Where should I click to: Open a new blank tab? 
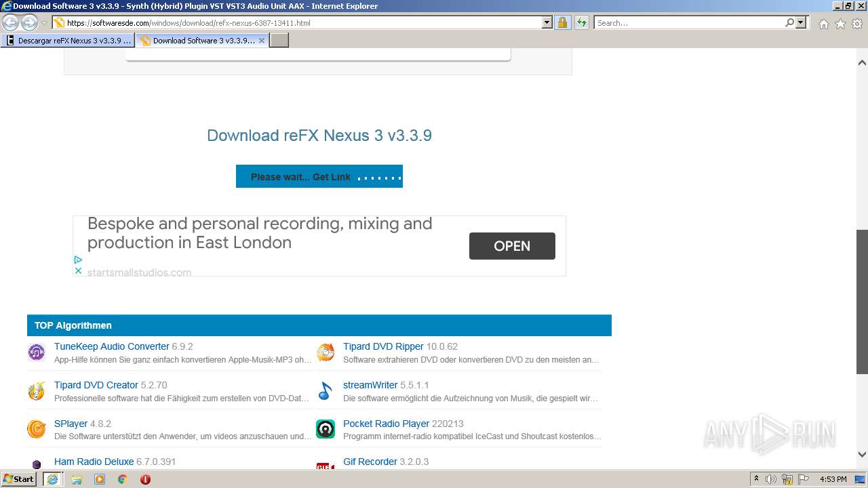coord(279,40)
